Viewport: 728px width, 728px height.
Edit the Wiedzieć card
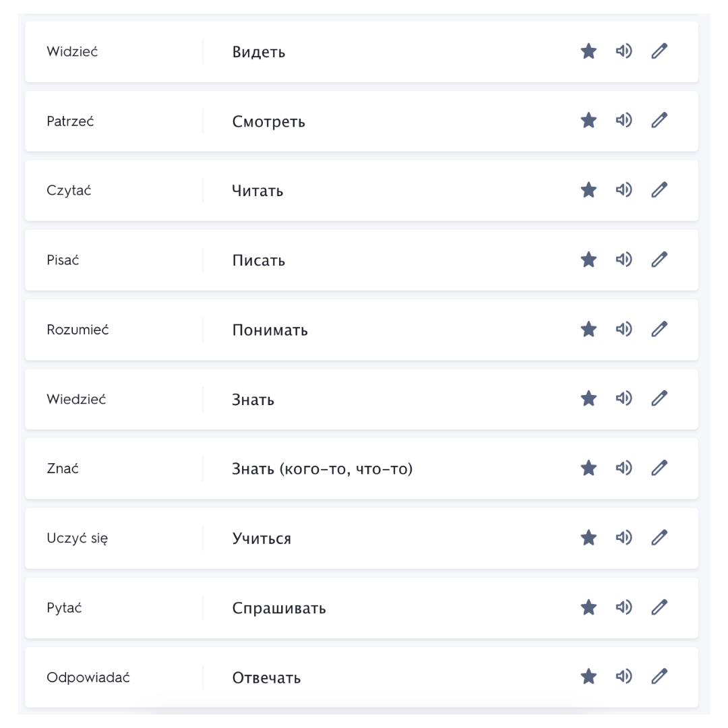point(659,398)
